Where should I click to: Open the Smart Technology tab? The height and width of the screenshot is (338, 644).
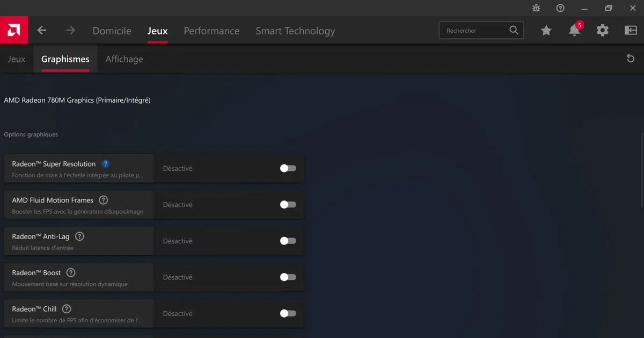click(295, 31)
